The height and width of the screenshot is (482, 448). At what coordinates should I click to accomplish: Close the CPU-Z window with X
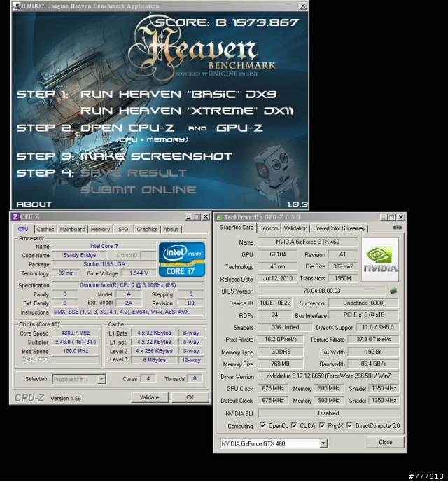(206, 216)
